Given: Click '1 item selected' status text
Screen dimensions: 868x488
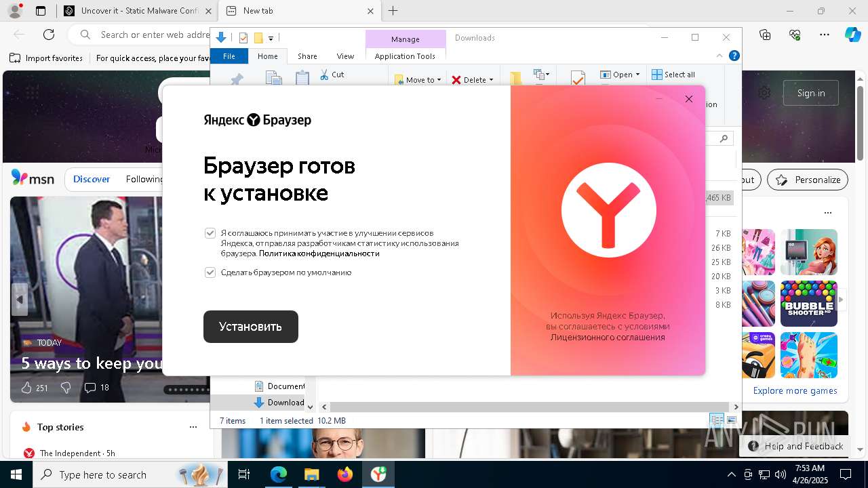Looking at the screenshot, I should (x=286, y=421).
